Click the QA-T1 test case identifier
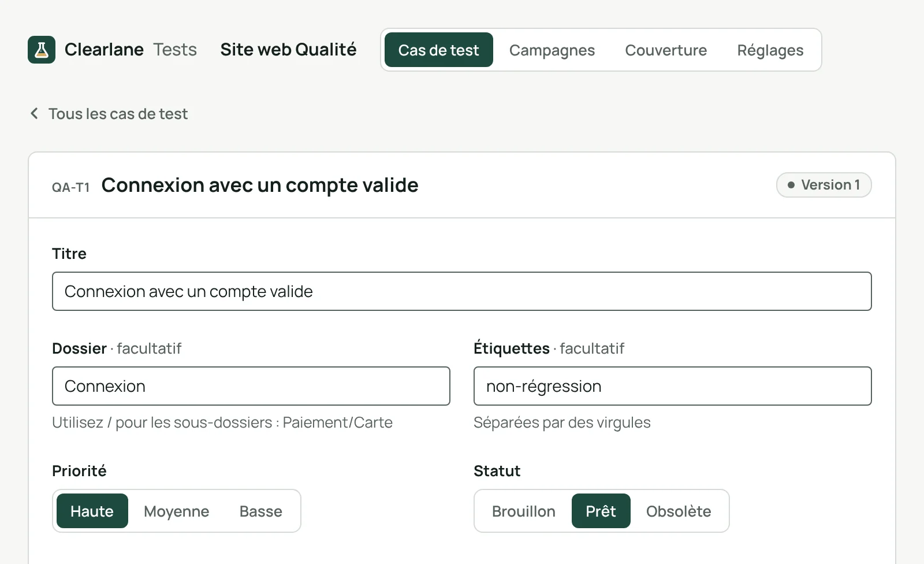Viewport: 924px width, 564px height. [71, 187]
